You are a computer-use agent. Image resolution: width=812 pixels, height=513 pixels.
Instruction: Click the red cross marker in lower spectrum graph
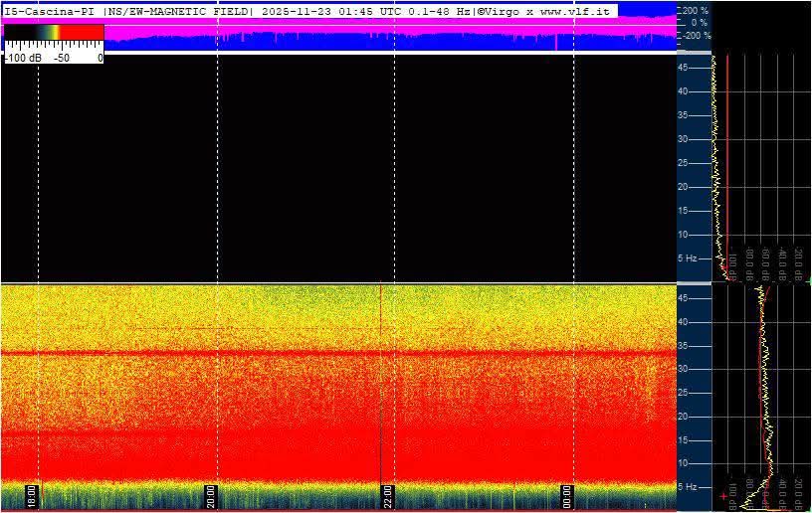point(723,494)
